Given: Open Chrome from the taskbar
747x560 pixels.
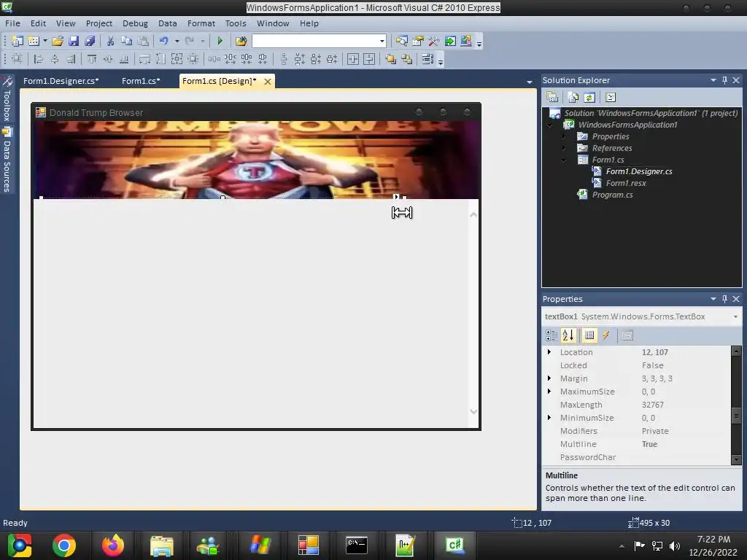Looking at the screenshot, I should tap(64, 545).
